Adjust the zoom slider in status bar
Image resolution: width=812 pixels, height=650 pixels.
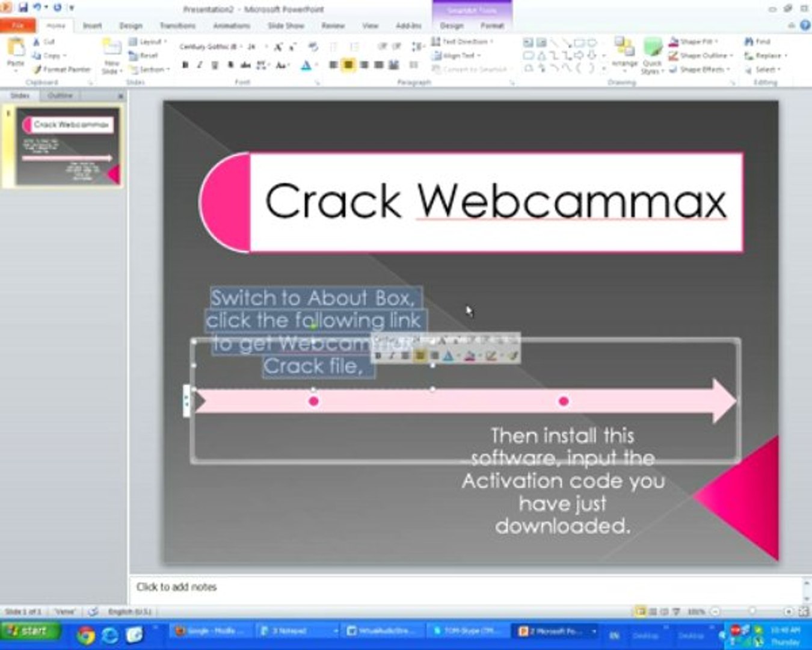click(x=752, y=611)
